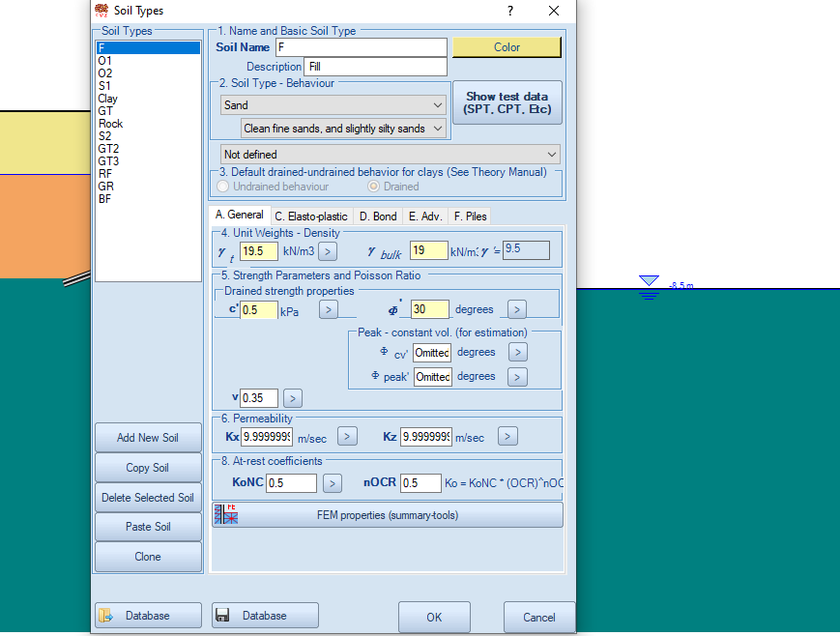The image size is (840, 636).
Task: Click the Description field containing Fill
Action: coord(375,67)
